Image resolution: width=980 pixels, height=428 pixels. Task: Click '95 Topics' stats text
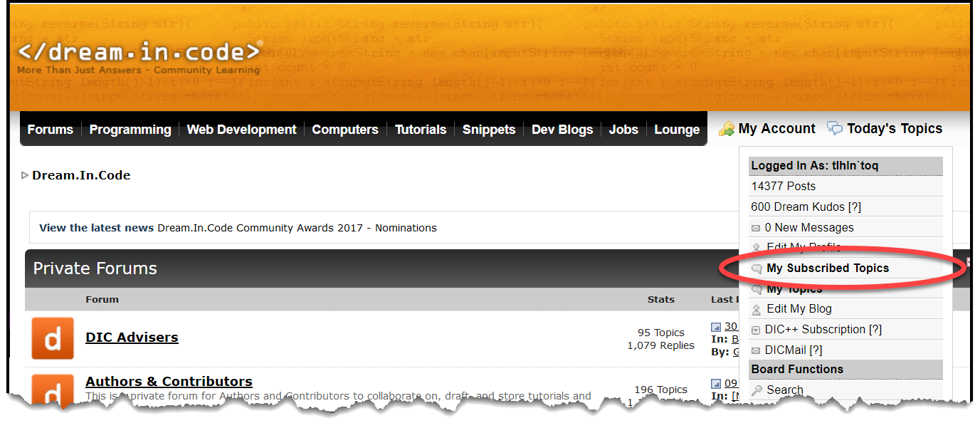(x=661, y=333)
